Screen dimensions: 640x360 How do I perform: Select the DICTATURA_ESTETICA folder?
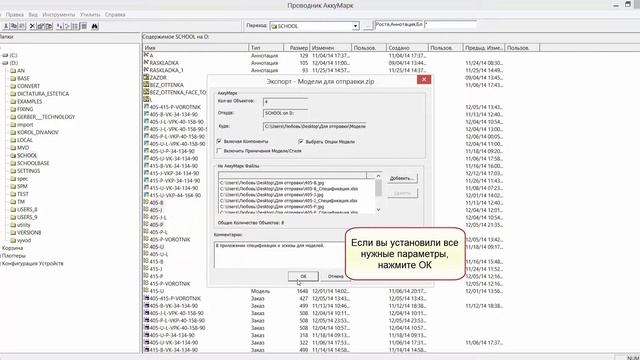tap(43, 94)
